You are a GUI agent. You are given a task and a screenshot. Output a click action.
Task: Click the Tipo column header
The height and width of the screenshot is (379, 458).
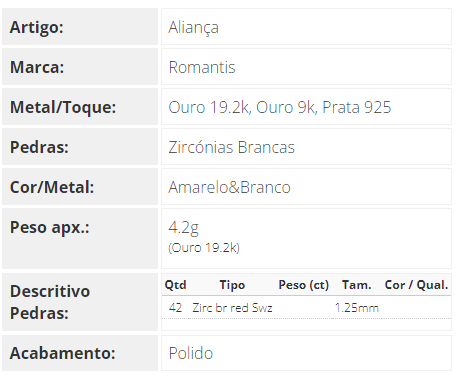(x=232, y=285)
